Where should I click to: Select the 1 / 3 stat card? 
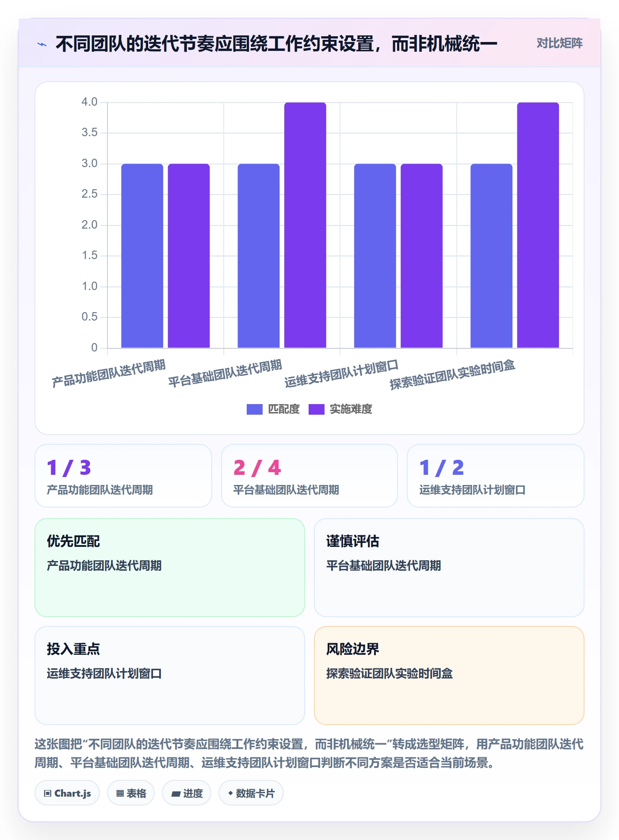(x=123, y=476)
